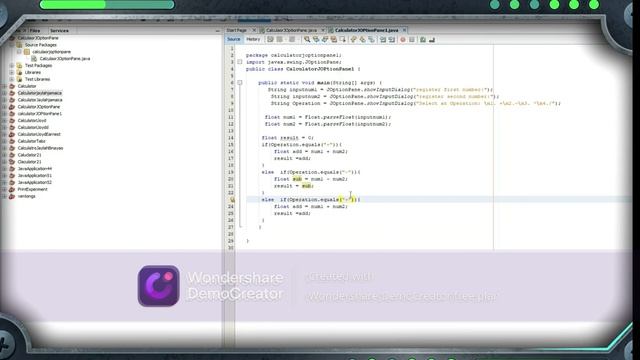Click the Find Selection magnifier icon

[x=307, y=40]
